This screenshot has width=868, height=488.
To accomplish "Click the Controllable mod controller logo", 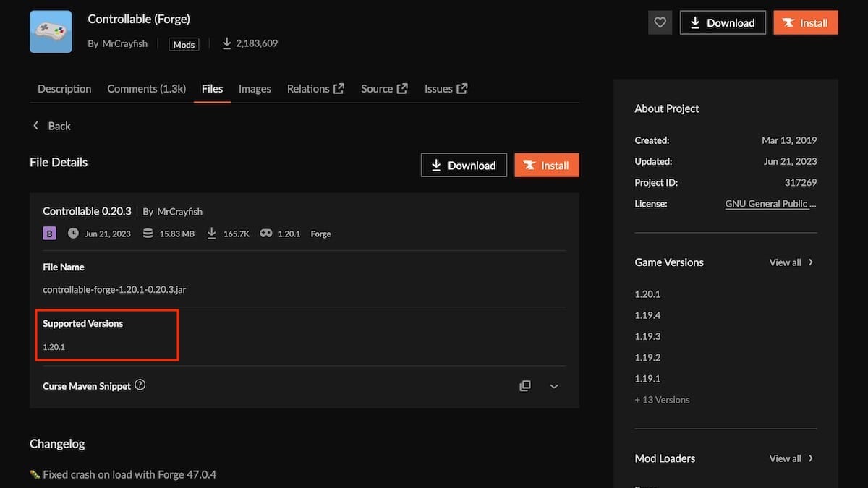I will (x=51, y=32).
